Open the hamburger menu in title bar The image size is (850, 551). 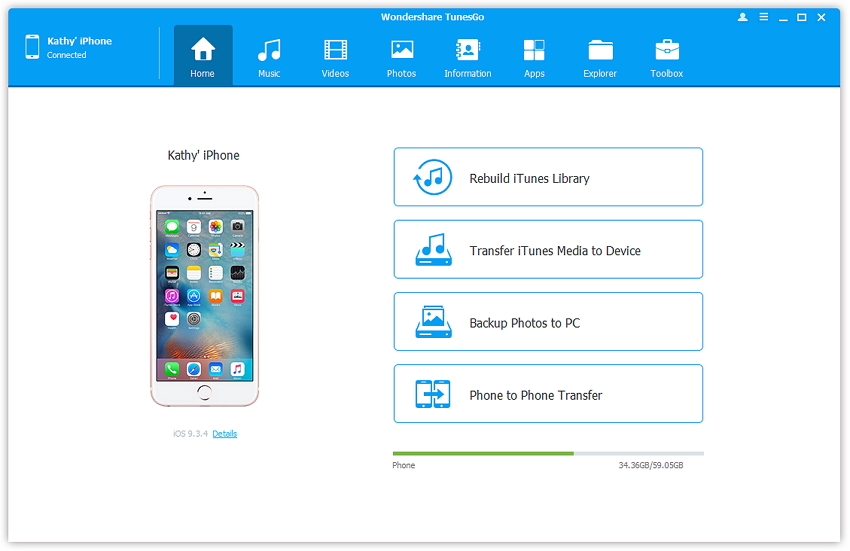coord(763,17)
